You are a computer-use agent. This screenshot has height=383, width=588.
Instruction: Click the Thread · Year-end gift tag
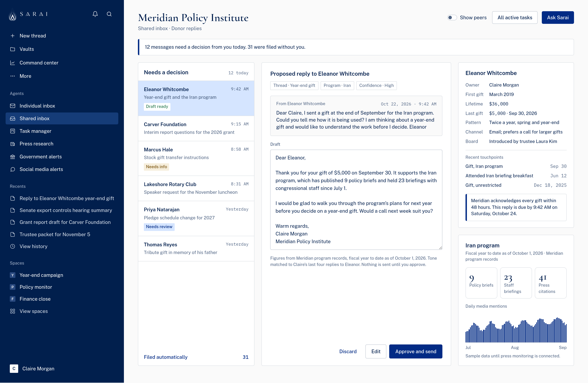[x=294, y=86]
